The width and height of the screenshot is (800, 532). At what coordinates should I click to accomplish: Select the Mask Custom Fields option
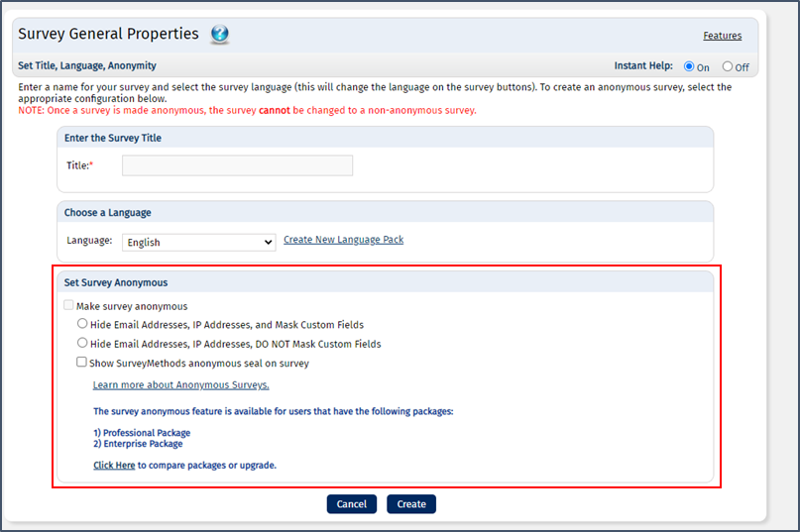82,323
